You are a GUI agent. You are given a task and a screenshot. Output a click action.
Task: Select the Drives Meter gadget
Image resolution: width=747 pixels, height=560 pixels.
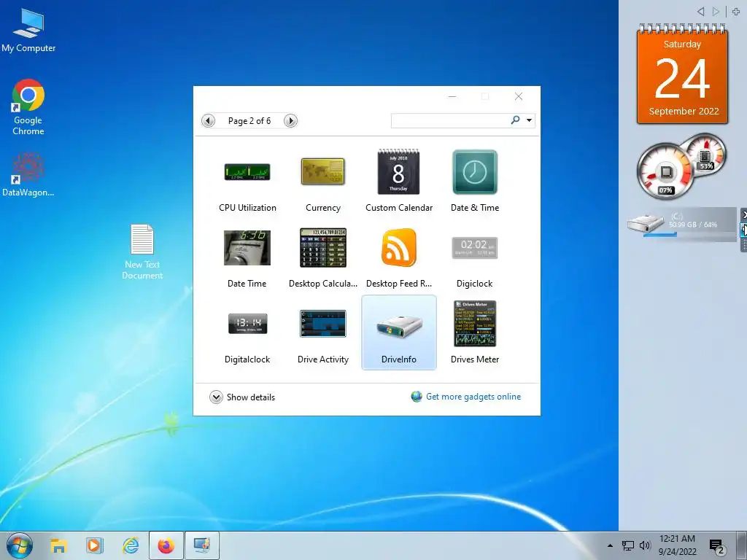(474, 332)
